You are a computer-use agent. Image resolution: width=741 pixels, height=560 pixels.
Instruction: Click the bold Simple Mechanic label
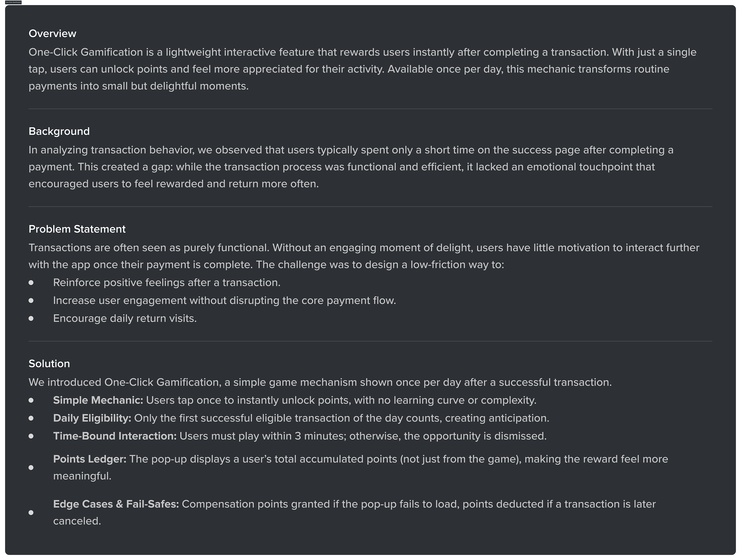coord(98,400)
